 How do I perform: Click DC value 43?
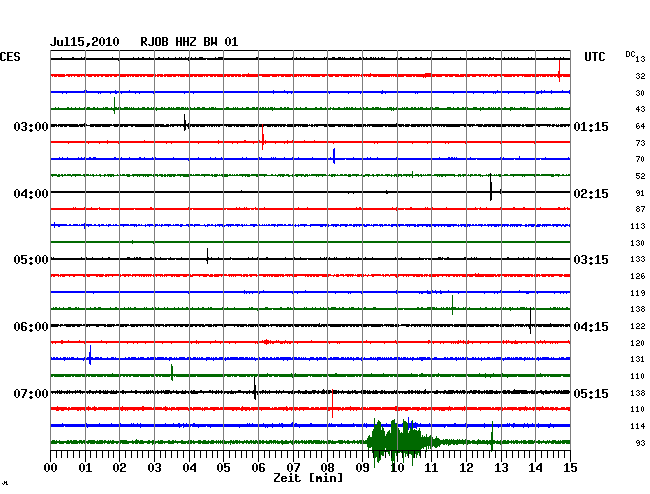pos(640,109)
